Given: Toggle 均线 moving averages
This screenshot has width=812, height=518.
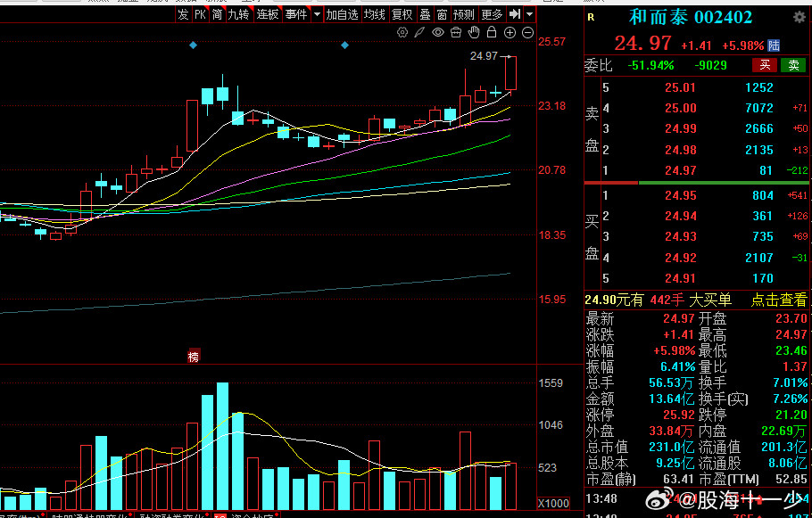Looking at the screenshot, I should pyautogui.click(x=374, y=14).
